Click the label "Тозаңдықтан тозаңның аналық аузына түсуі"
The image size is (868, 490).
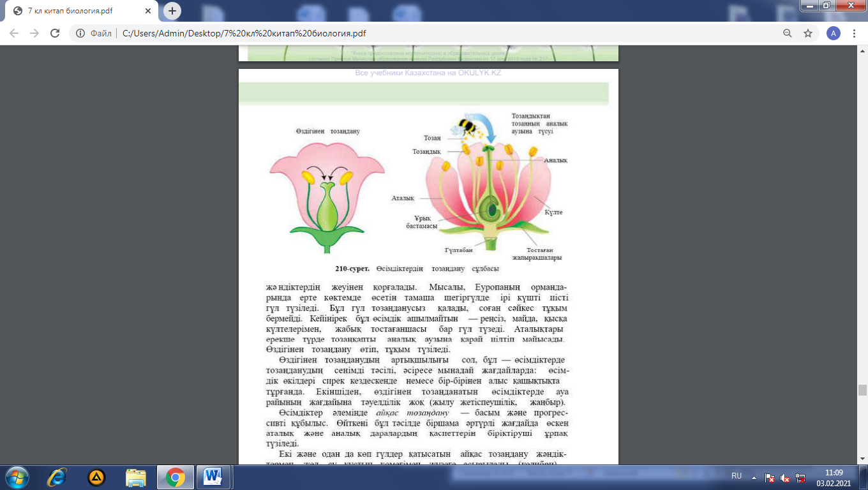[540, 123]
